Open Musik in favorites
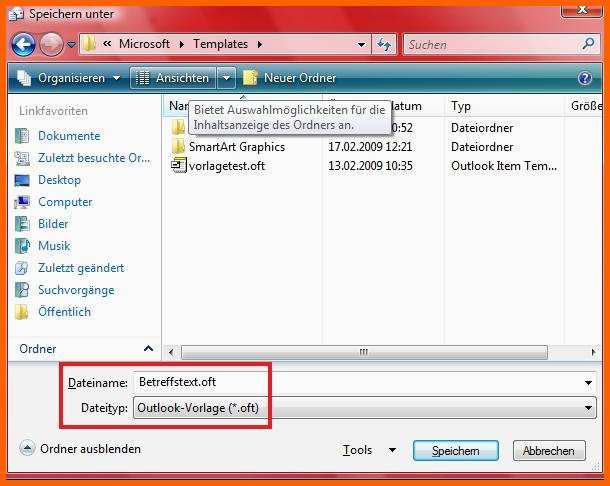The width and height of the screenshot is (610, 486). coord(54,246)
